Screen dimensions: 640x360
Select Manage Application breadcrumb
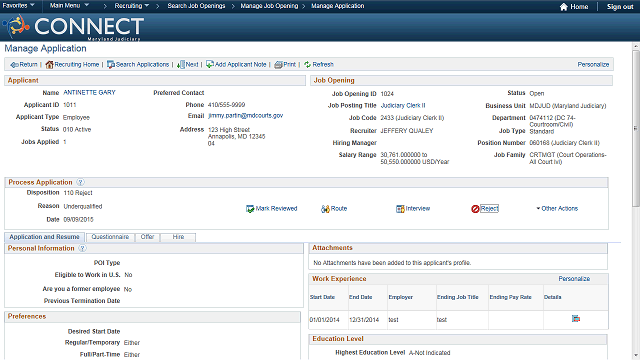(x=338, y=6)
